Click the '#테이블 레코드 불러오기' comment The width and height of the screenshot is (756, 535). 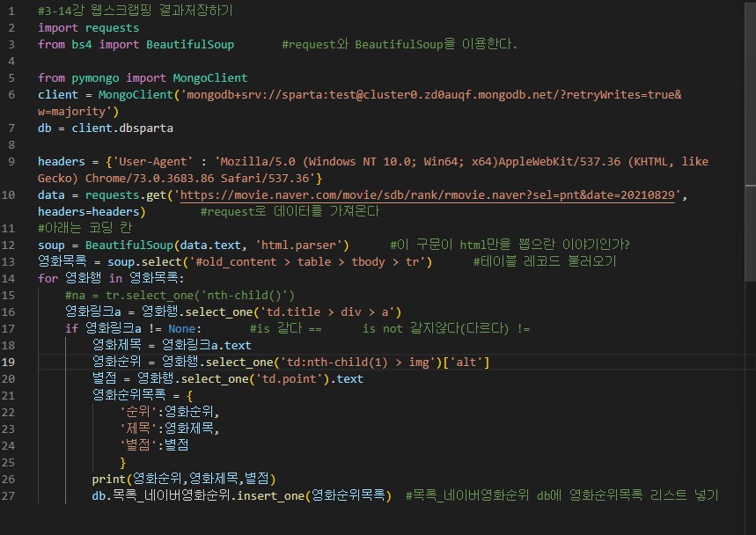[545, 262]
